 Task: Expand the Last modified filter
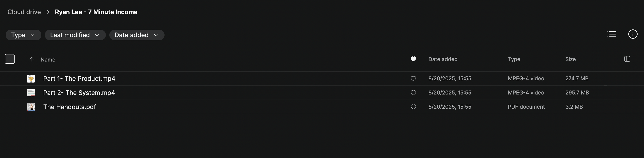click(x=75, y=35)
